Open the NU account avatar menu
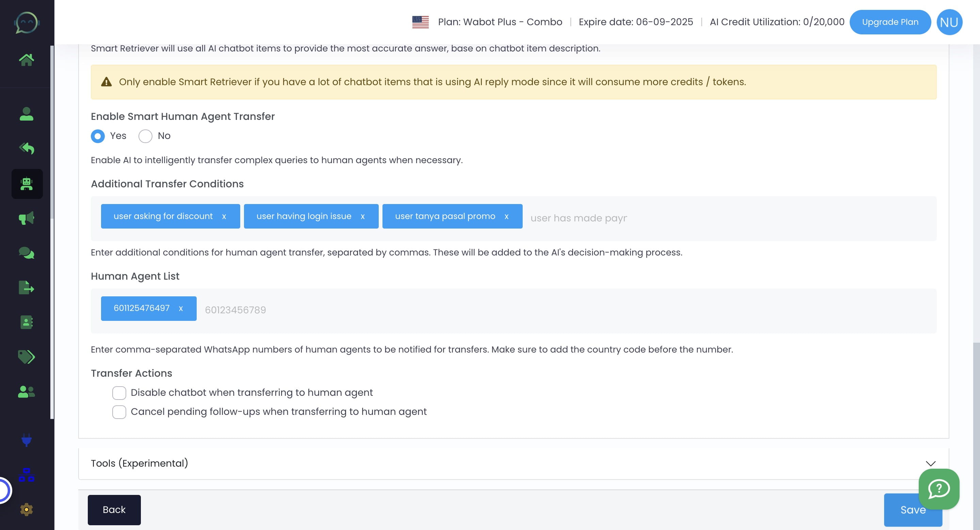Image resolution: width=980 pixels, height=530 pixels. [949, 22]
